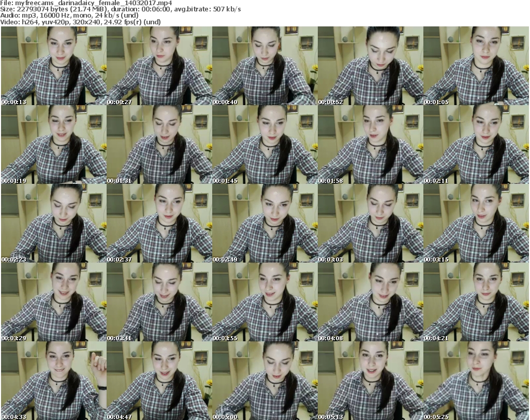Screen dimensions: 530x420
Task: Select the thumbnail stamped 00:00:27
Action: click(x=159, y=66)
